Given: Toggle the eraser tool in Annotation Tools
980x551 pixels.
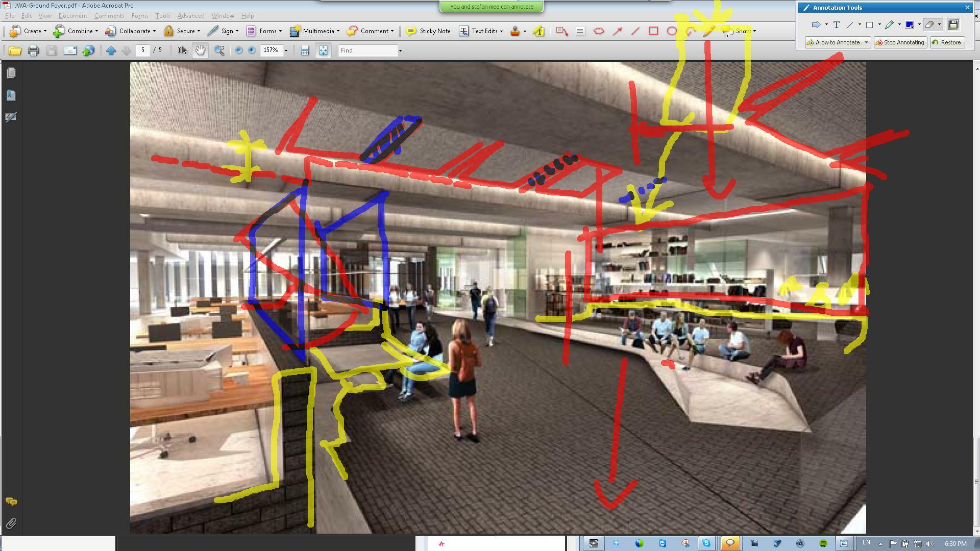Looking at the screenshot, I should pyautogui.click(x=929, y=24).
